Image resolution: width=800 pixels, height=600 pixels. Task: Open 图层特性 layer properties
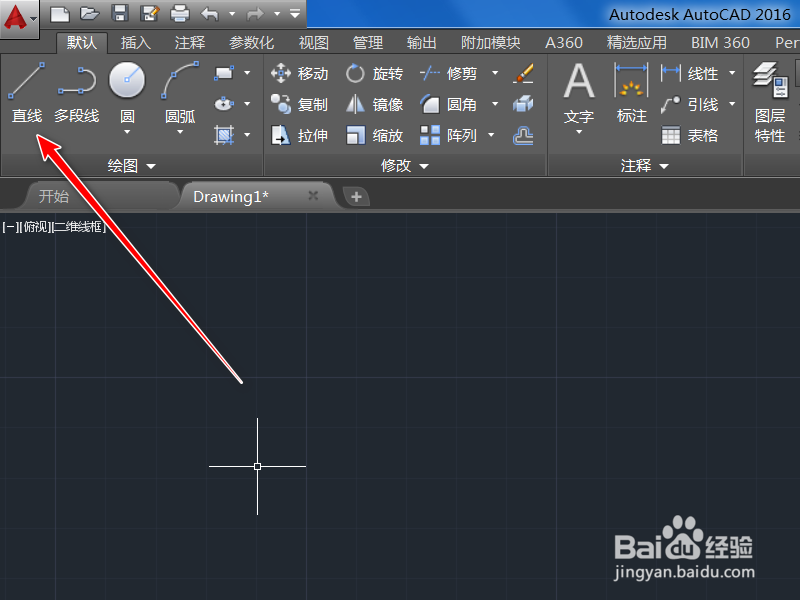[770, 102]
